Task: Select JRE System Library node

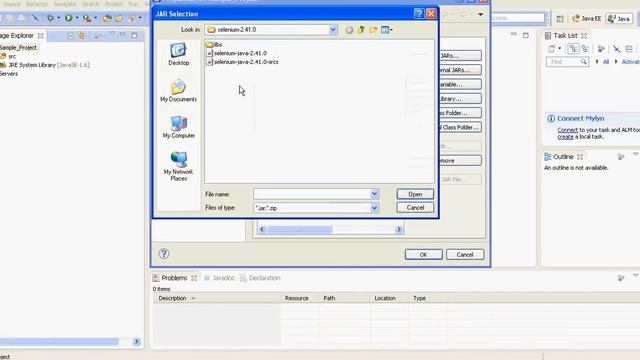Action: [45, 65]
